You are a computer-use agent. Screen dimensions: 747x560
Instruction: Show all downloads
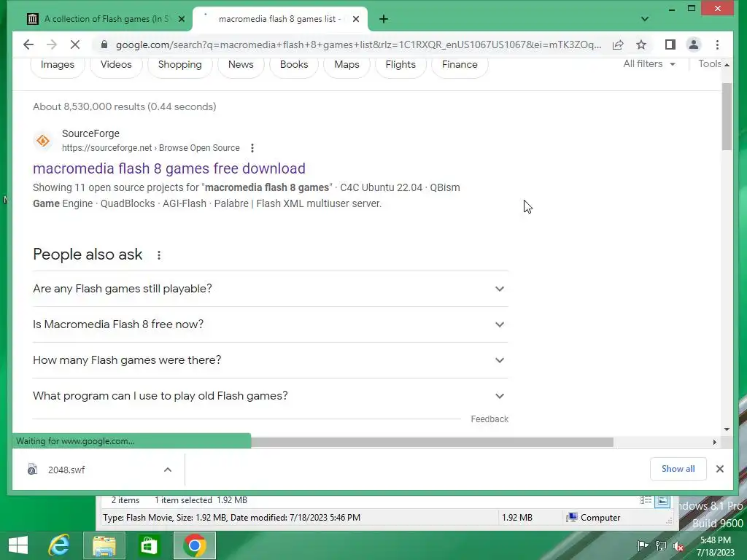pyautogui.click(x=678, y=469)
